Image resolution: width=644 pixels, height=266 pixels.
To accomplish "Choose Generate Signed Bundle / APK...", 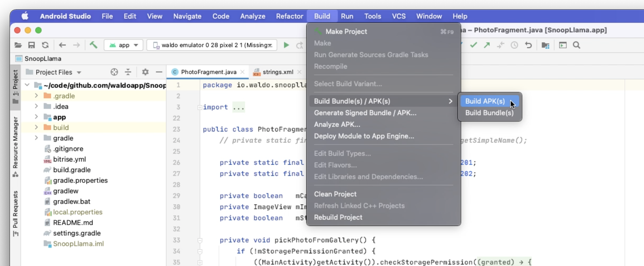I will pos(383,113).
